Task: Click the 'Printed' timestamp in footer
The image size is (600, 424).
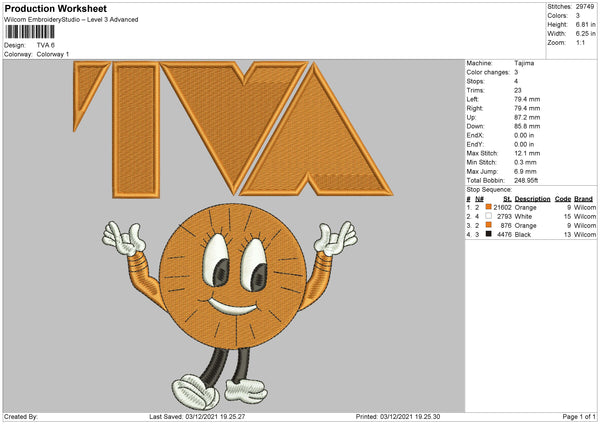Action: (x=398, y=417)
